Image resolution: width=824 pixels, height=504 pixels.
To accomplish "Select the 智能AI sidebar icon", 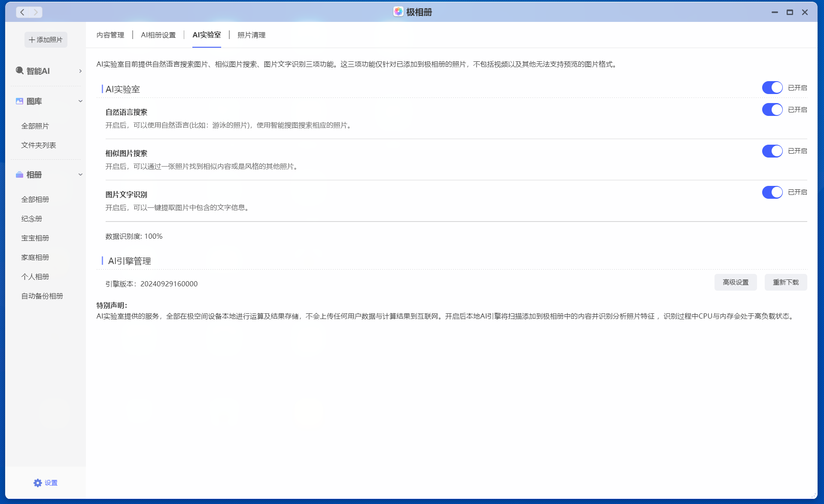I will (19, 71).
